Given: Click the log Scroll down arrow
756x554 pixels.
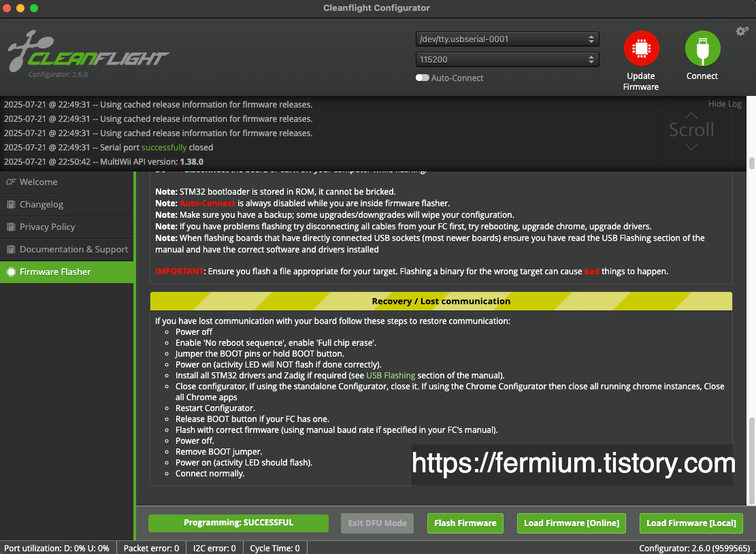Looking at the screenshot, I should click(691, 146).
